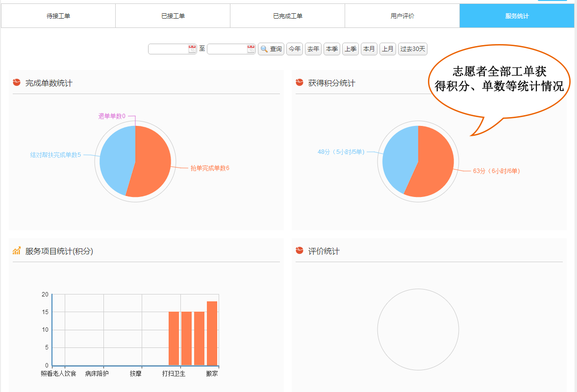This screenshot has width=577, height=392.
Task: Open the start date calendar picker icon
Action: [x=192, y=49]
